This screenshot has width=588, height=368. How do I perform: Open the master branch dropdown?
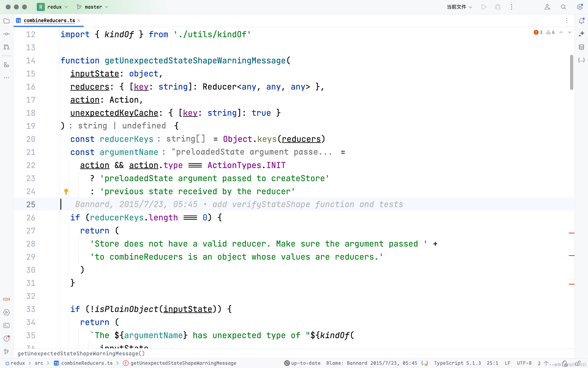pos(92,7)
